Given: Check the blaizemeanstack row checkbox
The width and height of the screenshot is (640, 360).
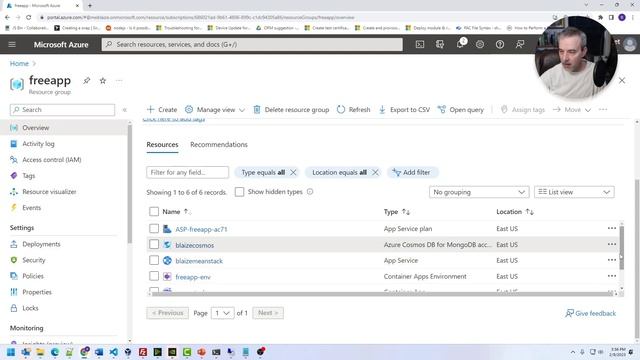Looking at the screenshot, I should 154,260.
